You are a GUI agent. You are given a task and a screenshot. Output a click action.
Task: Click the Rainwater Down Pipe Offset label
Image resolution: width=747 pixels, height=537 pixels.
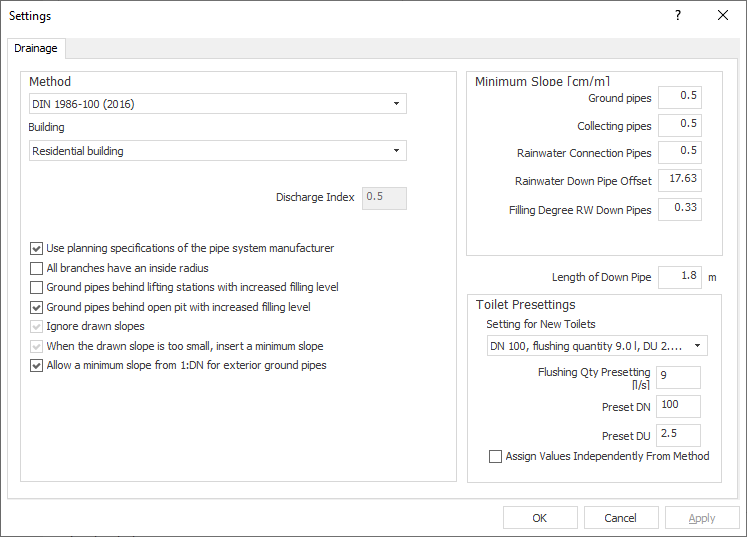(583, 181)
